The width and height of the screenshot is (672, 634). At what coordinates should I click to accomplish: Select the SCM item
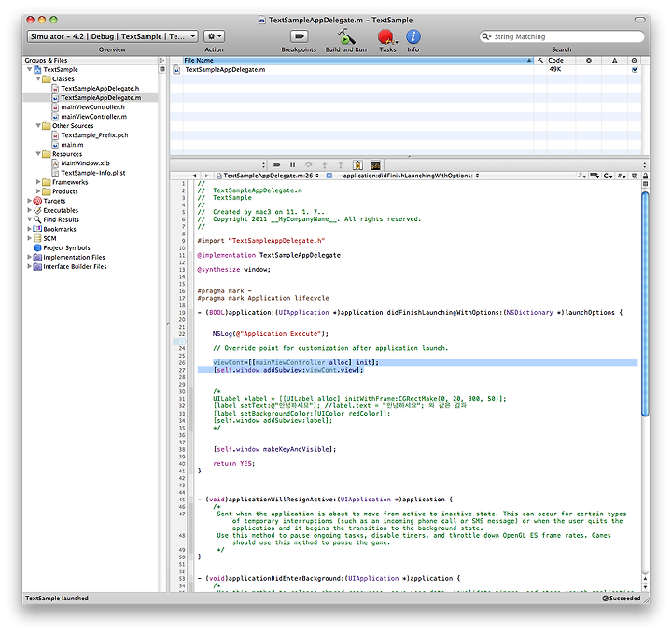click(49, 238)
